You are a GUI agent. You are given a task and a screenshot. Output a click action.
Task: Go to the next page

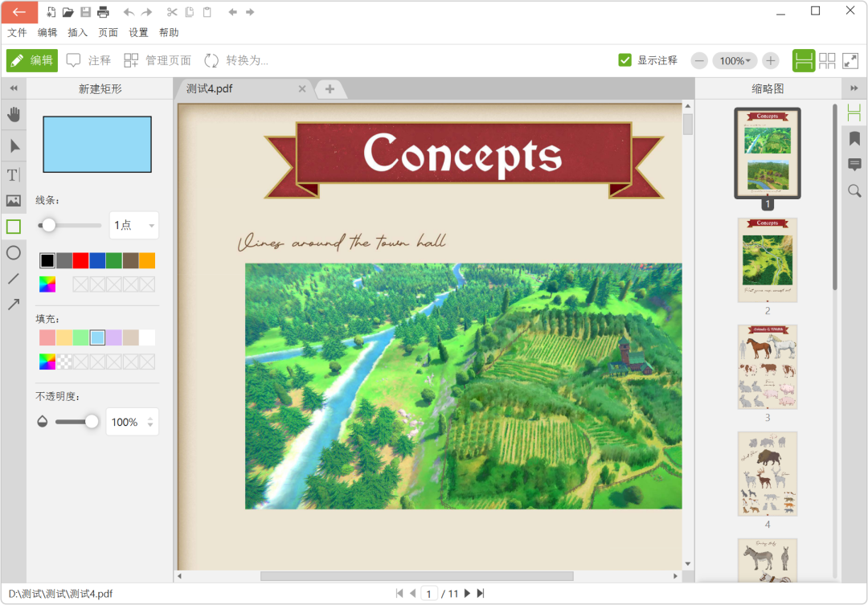pyautogui.click(x=467, y=594)
